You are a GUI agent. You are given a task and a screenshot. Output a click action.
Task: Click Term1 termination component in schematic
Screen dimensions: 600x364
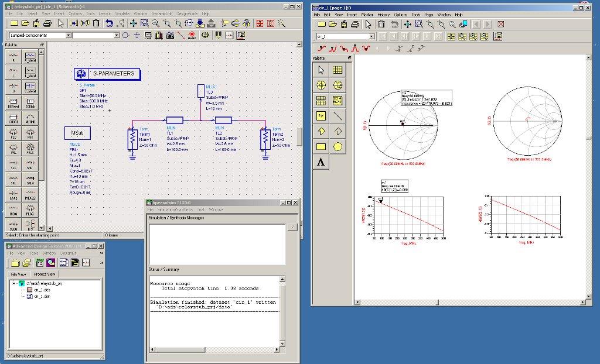point(132,139)
